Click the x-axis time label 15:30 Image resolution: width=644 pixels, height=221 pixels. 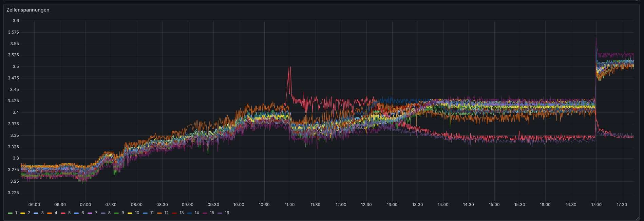coord(520,205)
